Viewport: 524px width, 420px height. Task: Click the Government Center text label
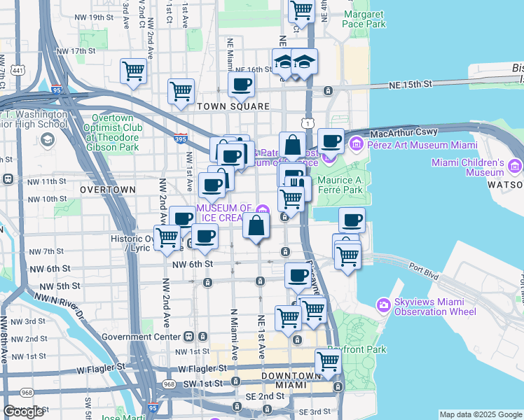tap(141, 337)
